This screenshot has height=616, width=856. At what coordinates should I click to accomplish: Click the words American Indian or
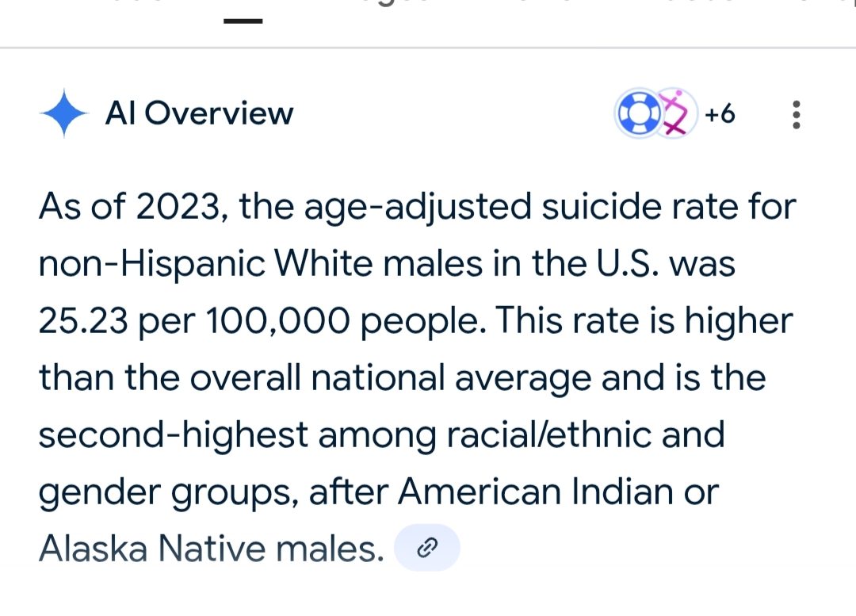pyautogui.click(x=558, y=492)
